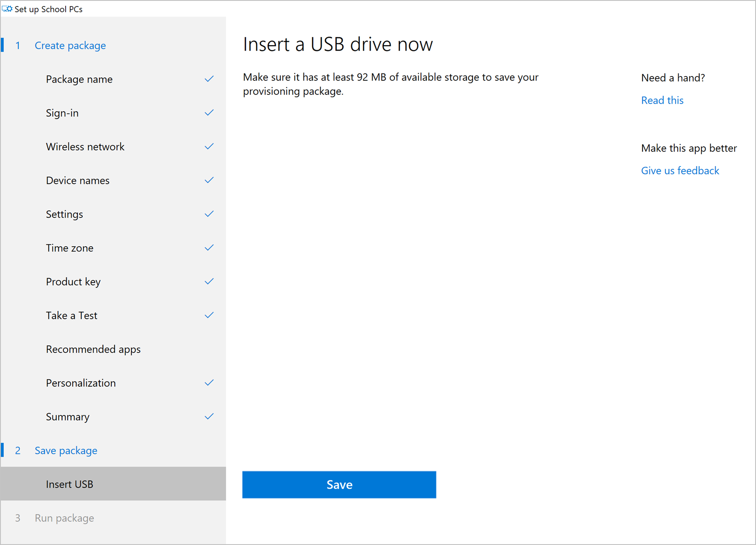Click the Sign-in completed checkmark
This screenshot has height=545, width=756.
(209, 113)
